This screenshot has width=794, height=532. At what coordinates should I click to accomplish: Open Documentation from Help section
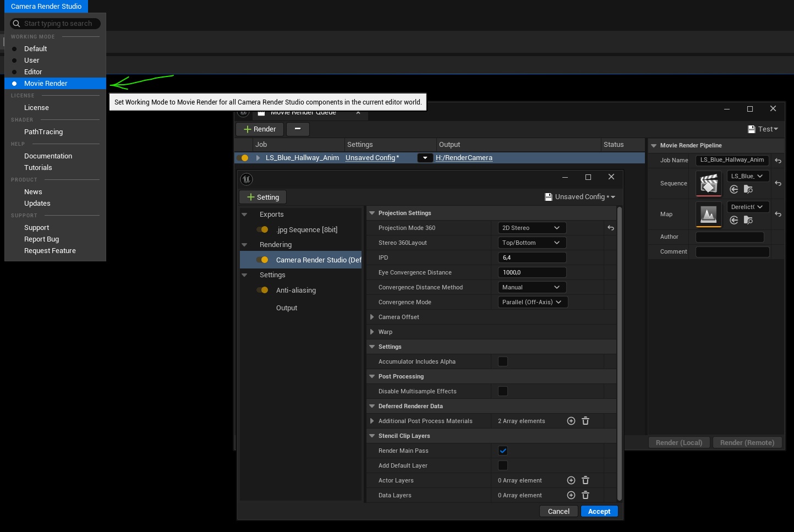point(48,156)
